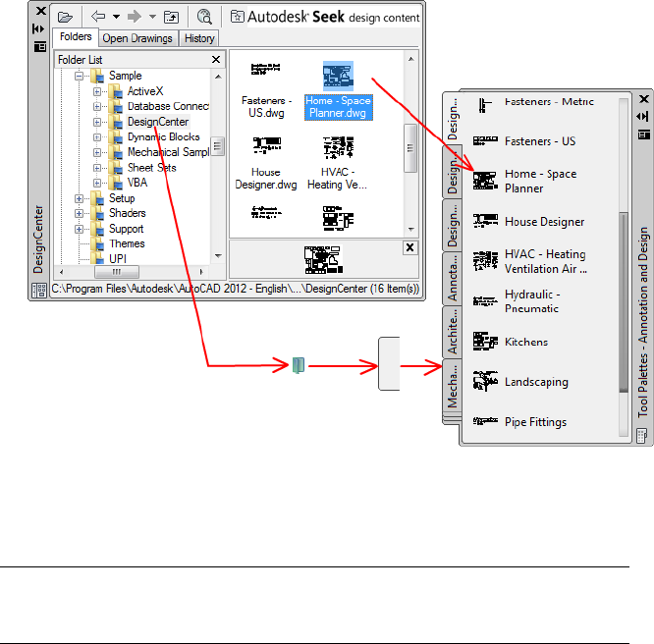
Task: Open the Annota... tool palette tab
Action: click(x=453, y=279)
